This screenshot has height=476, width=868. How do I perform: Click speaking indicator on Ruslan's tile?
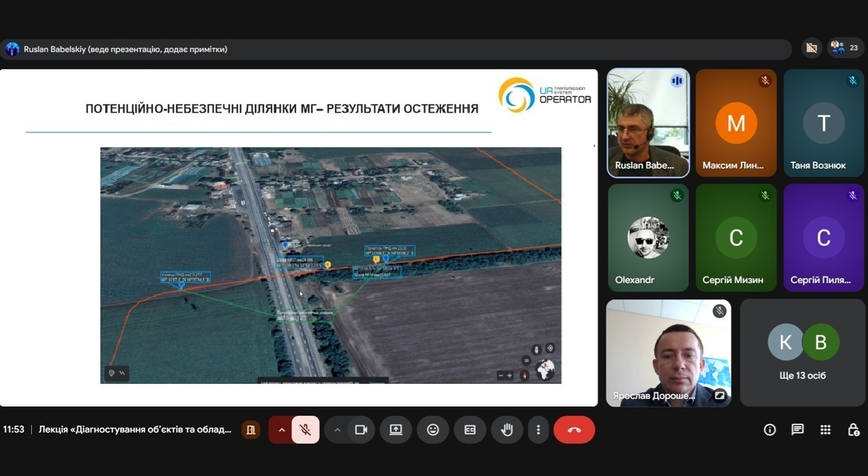click(677, 80)
